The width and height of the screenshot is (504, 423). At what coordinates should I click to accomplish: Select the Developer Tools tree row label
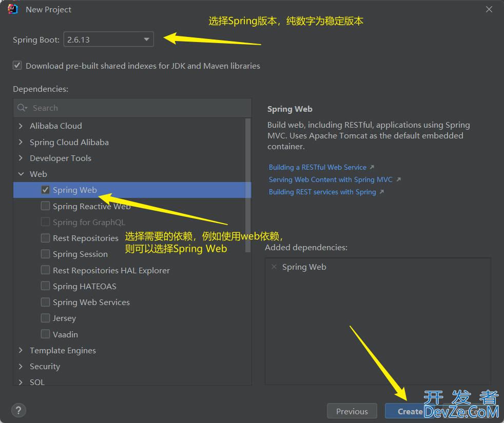coord(61,158)
